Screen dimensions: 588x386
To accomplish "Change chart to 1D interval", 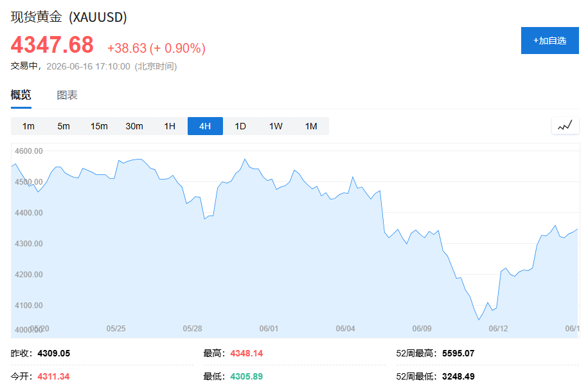I will tap(240, 126).
